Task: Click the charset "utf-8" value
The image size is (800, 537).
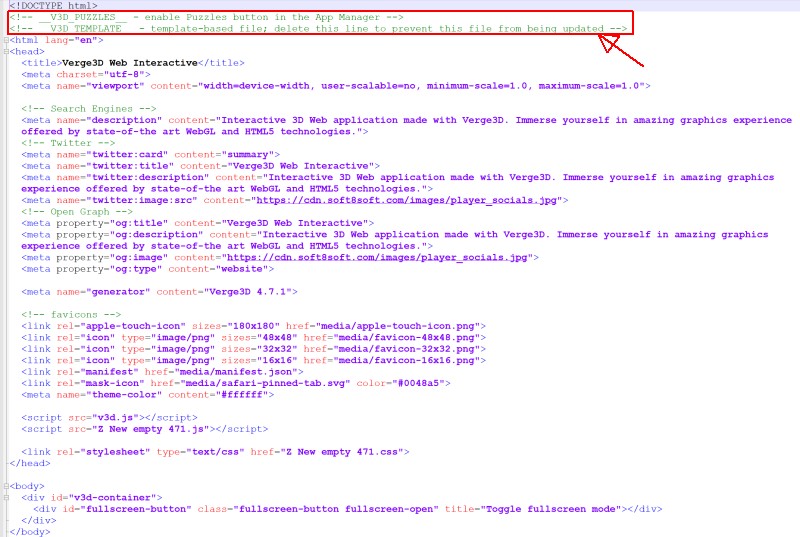Action: pyautogui.click(x=124, y=74)
